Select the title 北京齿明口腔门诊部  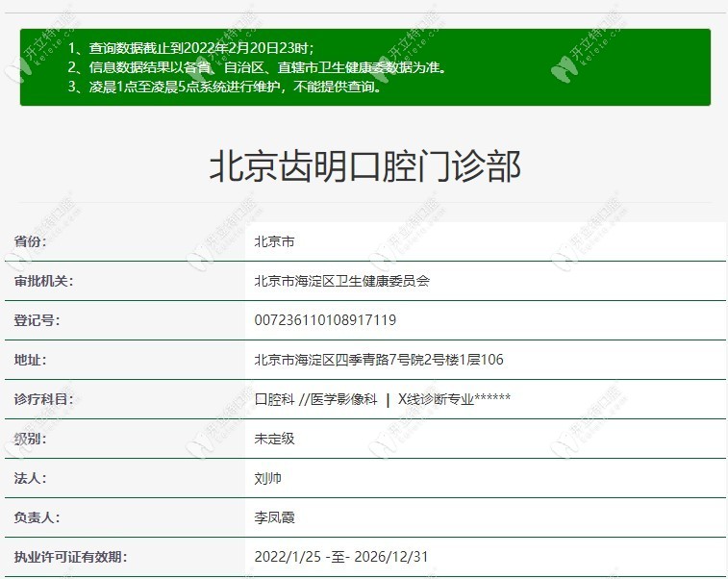pos(364,166)
